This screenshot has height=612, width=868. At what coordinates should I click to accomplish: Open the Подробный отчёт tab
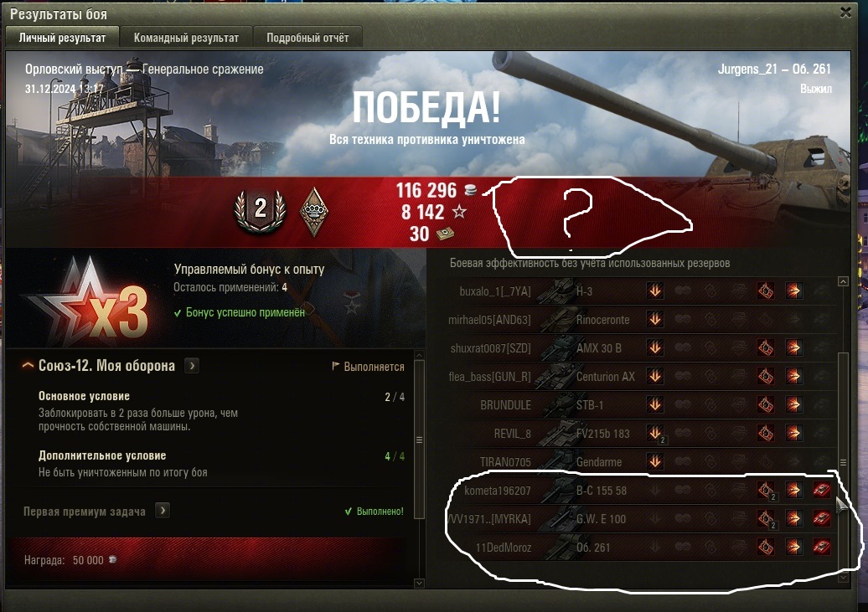(307, 38)
